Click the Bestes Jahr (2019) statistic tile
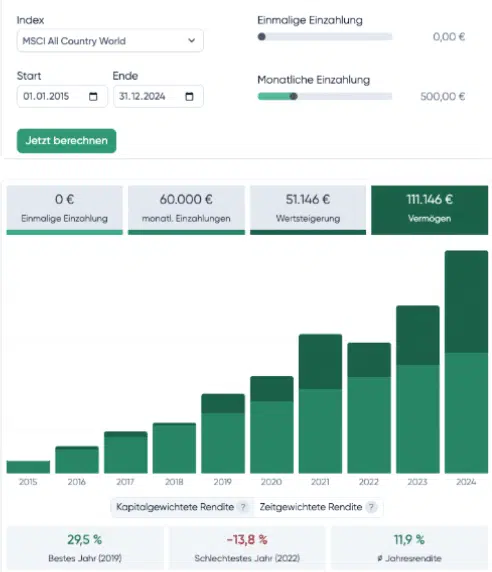This screenshot has width=492, height=572. 85,548
